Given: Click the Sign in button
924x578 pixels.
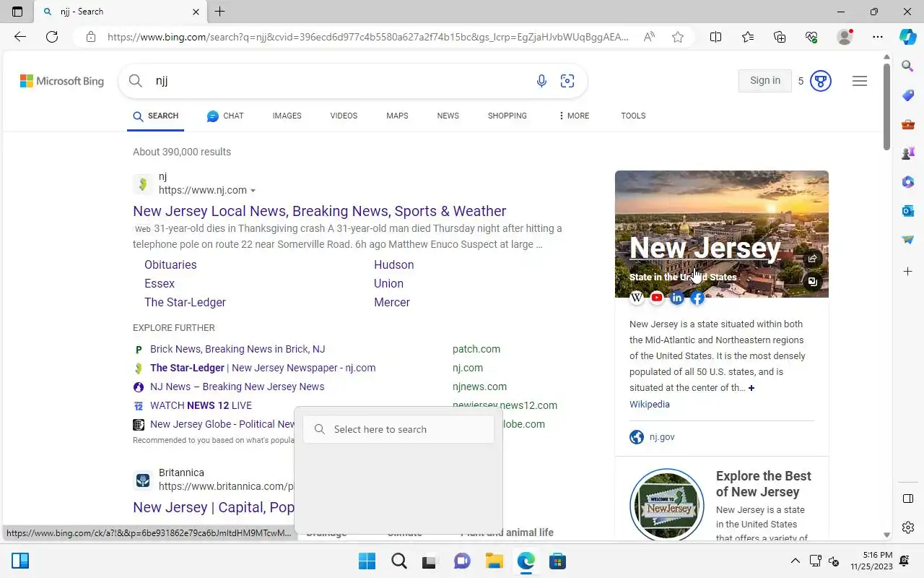Looking at the screenshot, I should (x=765, y=81).
